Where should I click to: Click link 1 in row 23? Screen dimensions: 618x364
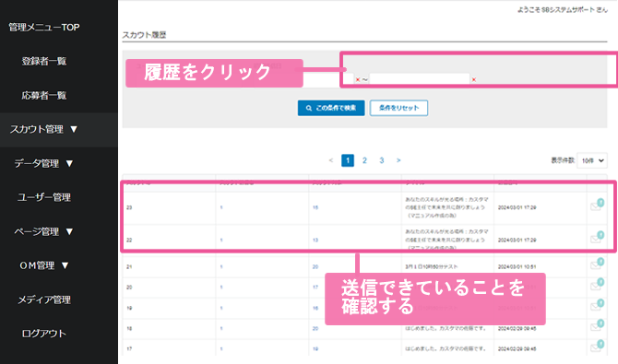221,207
